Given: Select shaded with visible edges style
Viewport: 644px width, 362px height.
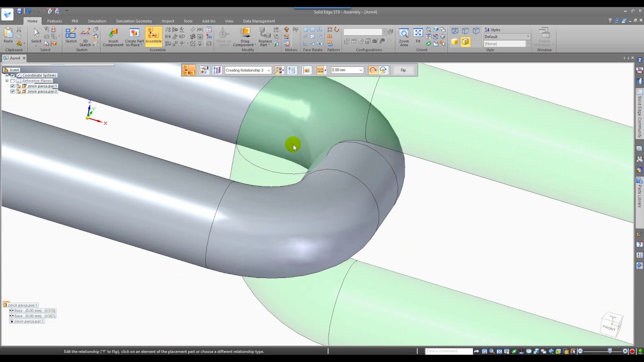Looking at the screenshot, I should 465,42.
